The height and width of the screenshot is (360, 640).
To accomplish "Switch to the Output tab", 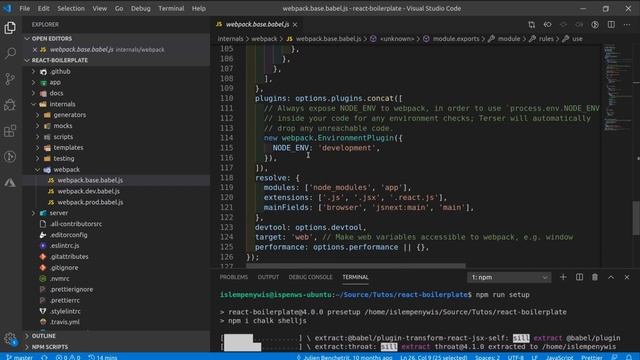I will pos(268,277).
